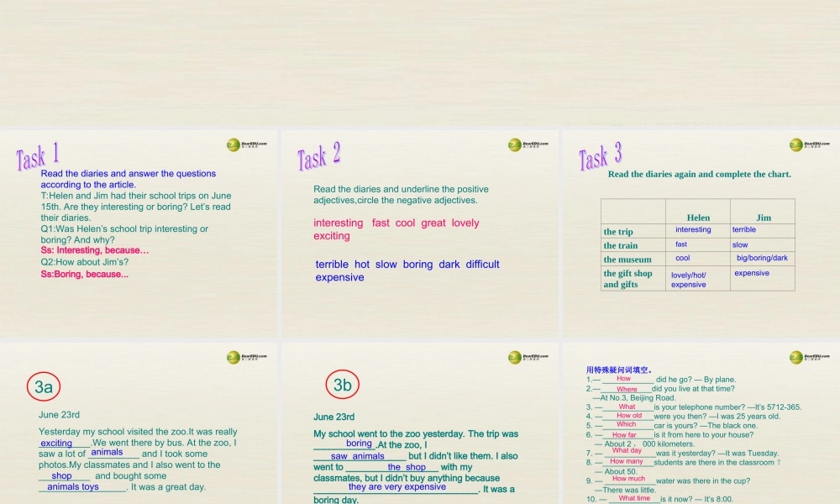Select the underlined word 'exciting' in slide 3a

tap(57, 443)
